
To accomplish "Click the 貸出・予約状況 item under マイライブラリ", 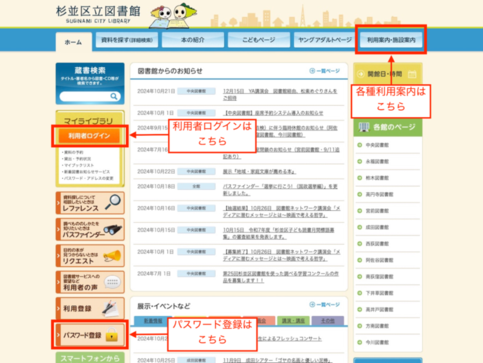I will 76,159.
